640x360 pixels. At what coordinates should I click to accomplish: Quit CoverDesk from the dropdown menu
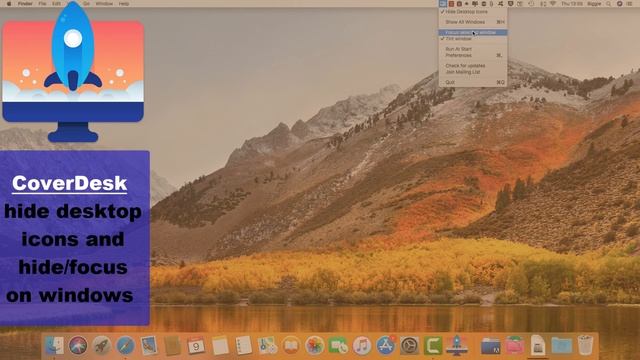pos(473,82)
